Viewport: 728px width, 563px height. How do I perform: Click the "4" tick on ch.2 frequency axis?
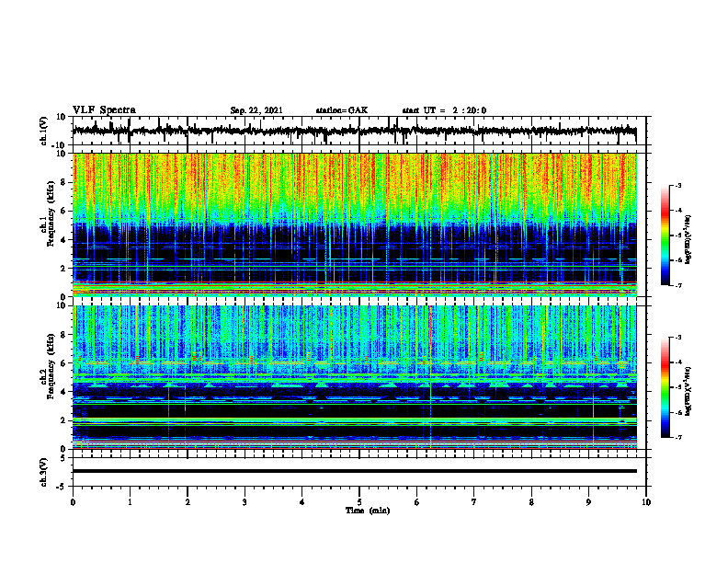pos(63,392)
